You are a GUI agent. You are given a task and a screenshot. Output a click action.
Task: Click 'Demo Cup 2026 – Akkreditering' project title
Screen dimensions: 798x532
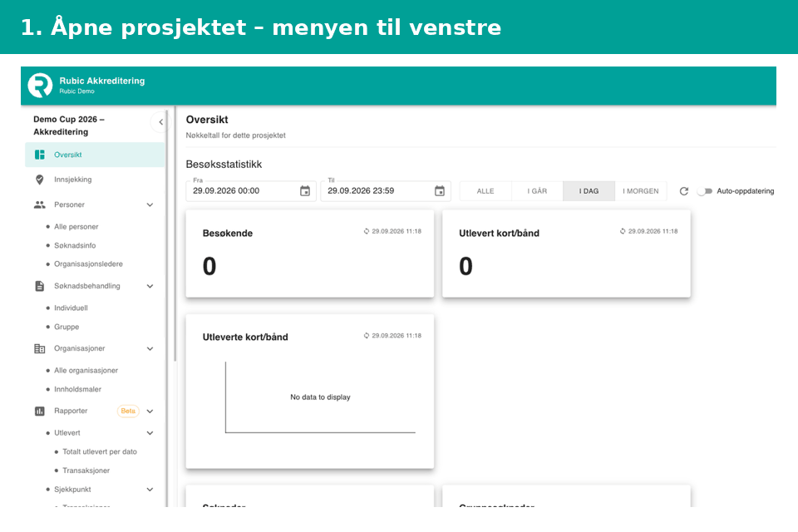click(69, 126)
